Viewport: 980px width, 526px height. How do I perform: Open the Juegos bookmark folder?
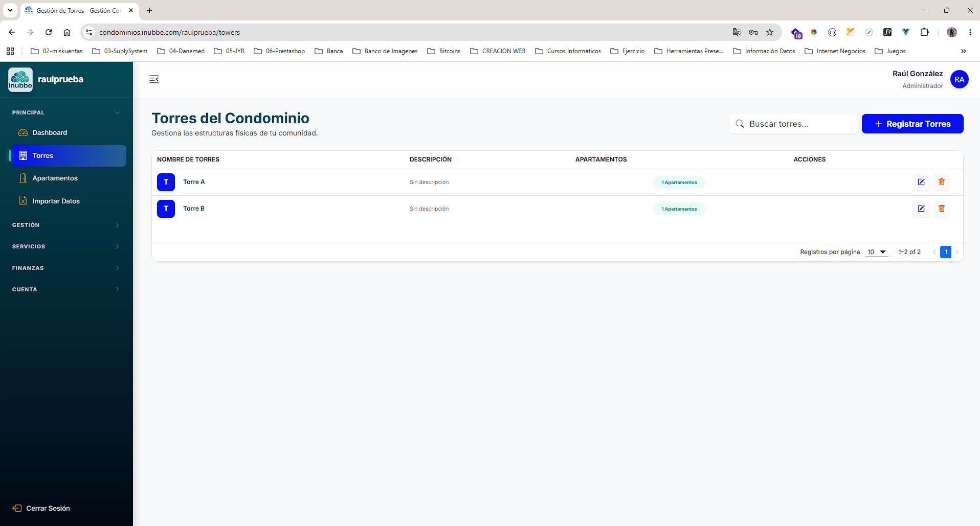[x=890, y=51]
